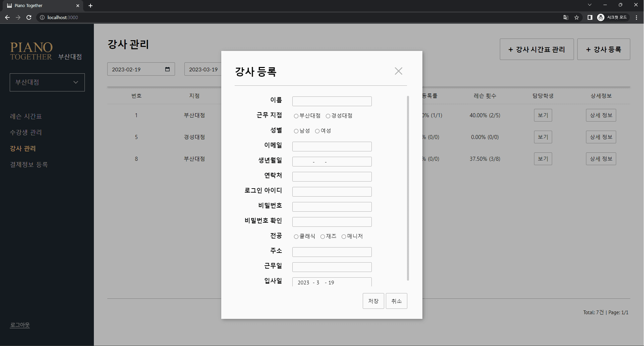The height and width of the screenshot is (346, 644).
Task: Open 결제정보 등록 in the sidebar
Action: [29, 164]
